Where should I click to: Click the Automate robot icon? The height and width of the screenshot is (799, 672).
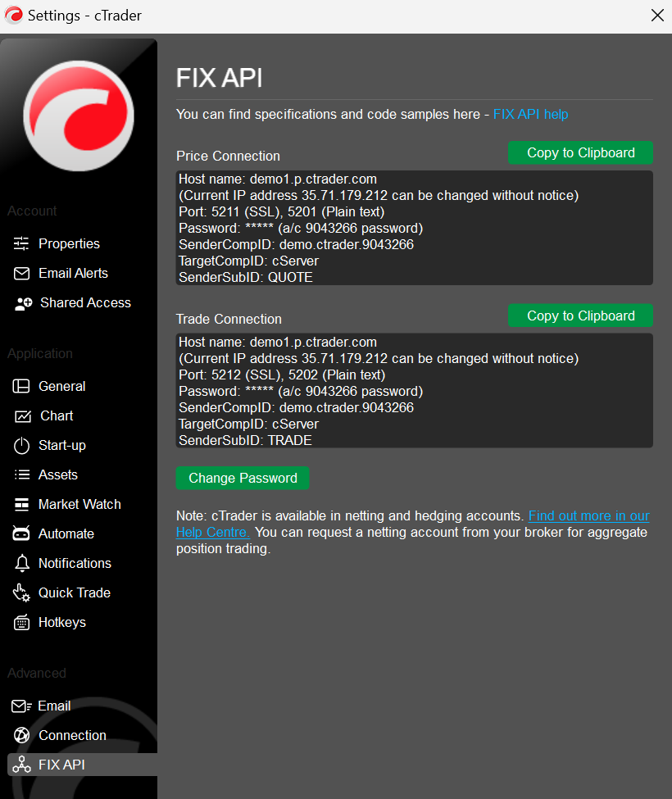(x=21, y=533)
